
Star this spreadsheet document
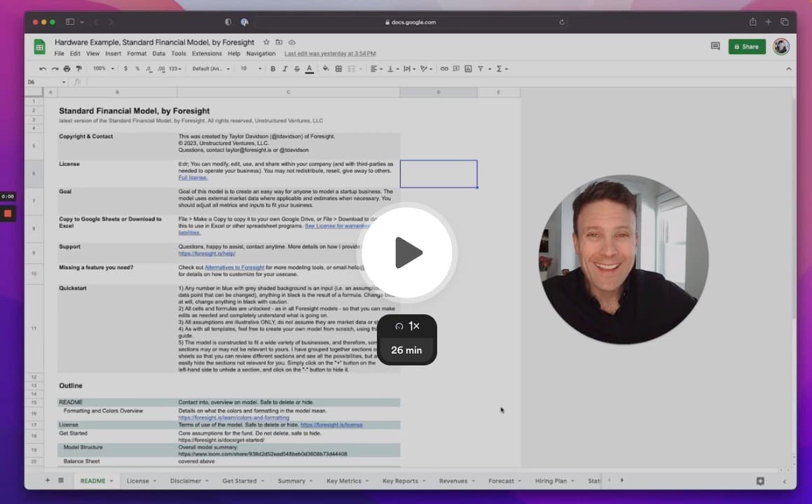pos(266,43)
